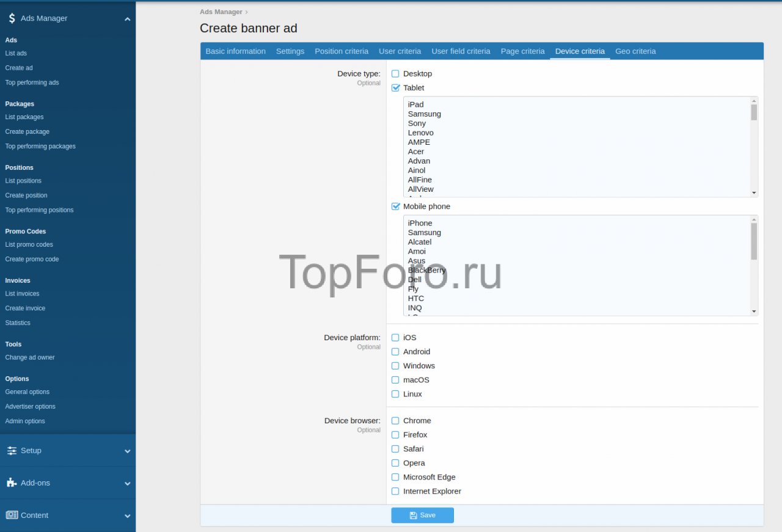
Task: Uncheck the Mobile phone checkbox
Action: click(x=395, y=206)
